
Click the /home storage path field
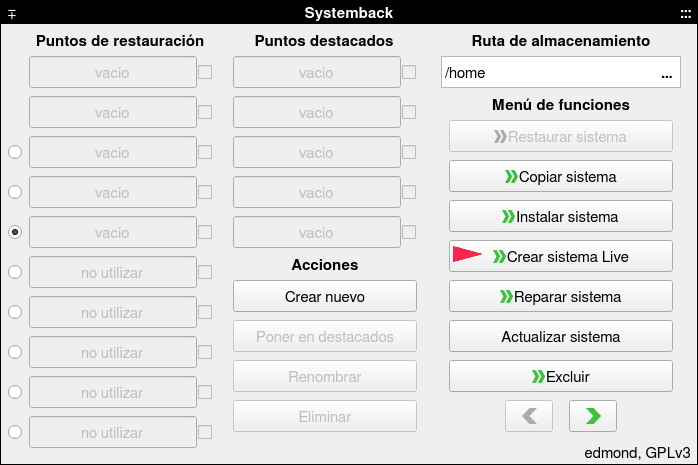tap(561, 72)
